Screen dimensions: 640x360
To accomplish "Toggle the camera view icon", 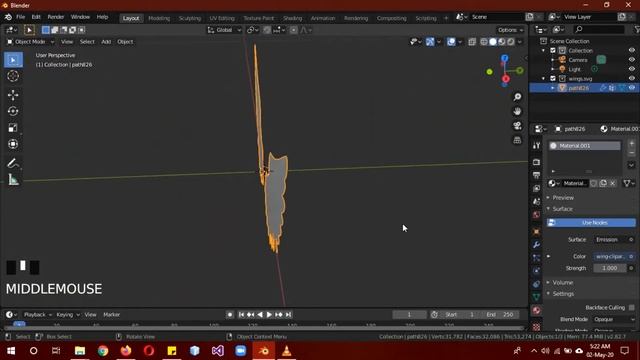I will (517, 126).
